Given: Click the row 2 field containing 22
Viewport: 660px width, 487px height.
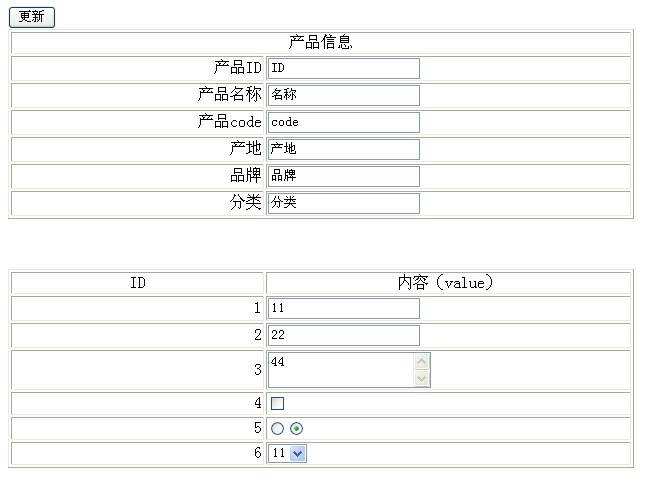Looking at the screenshot, I should pyautogui.click(x=343, y=336).
